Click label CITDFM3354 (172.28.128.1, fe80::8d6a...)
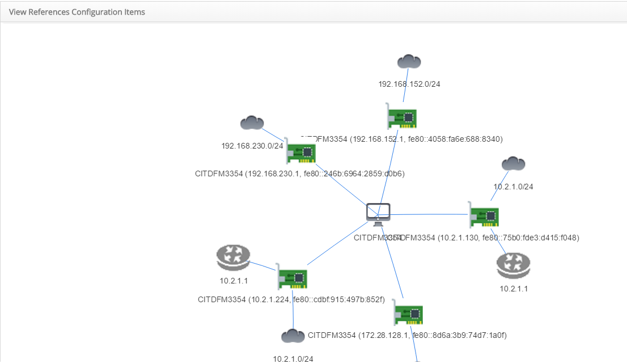 (x=407, y=336)
